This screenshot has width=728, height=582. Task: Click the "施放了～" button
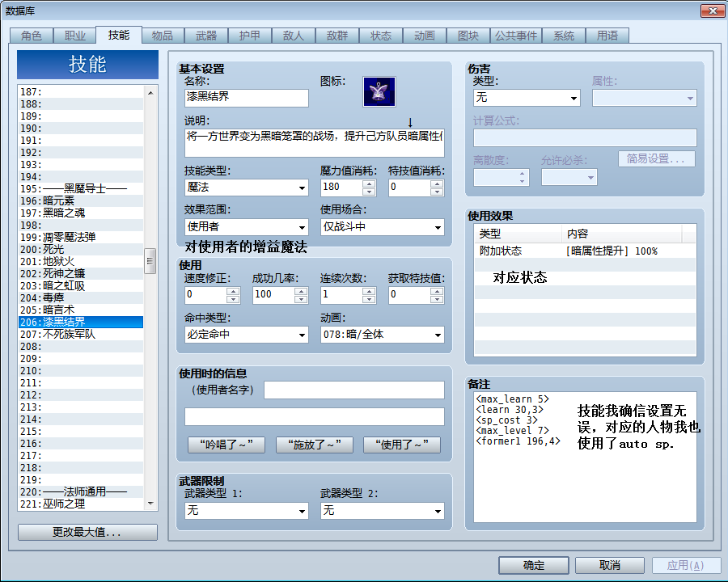pyautogui.click(x=315, y=445)
